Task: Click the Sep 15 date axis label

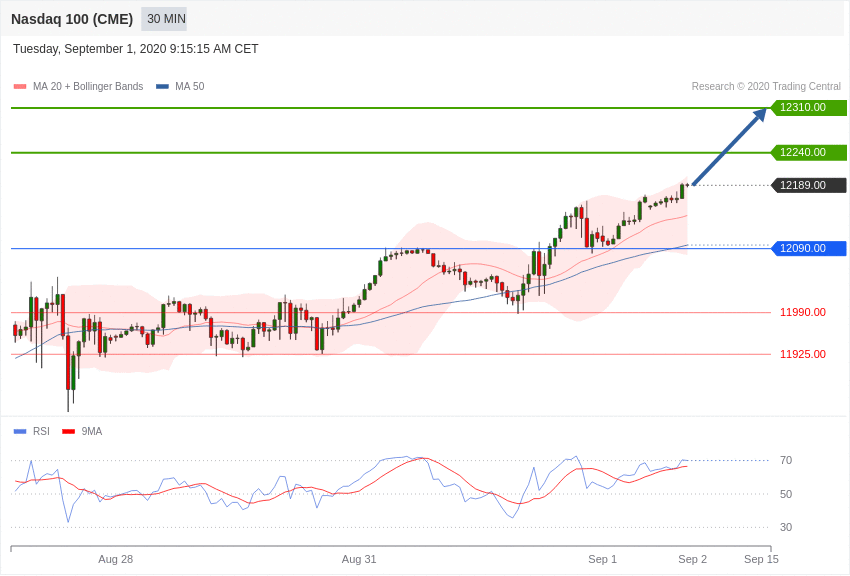Action: (x=761, y=559)
